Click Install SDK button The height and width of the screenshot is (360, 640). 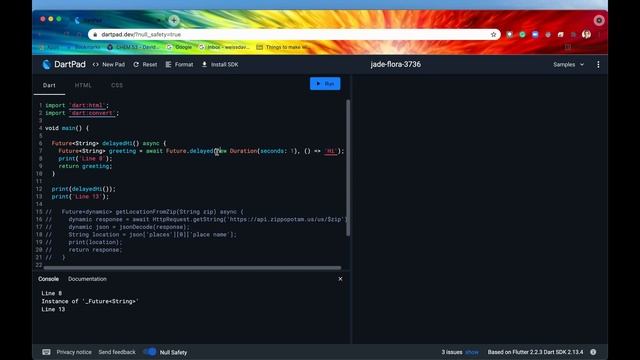[x=220, y=64]
